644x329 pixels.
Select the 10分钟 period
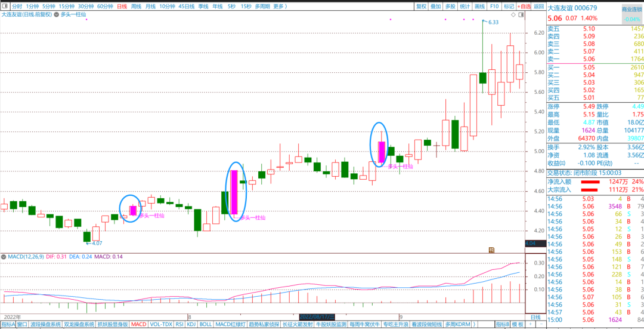[x=167, y=6]
